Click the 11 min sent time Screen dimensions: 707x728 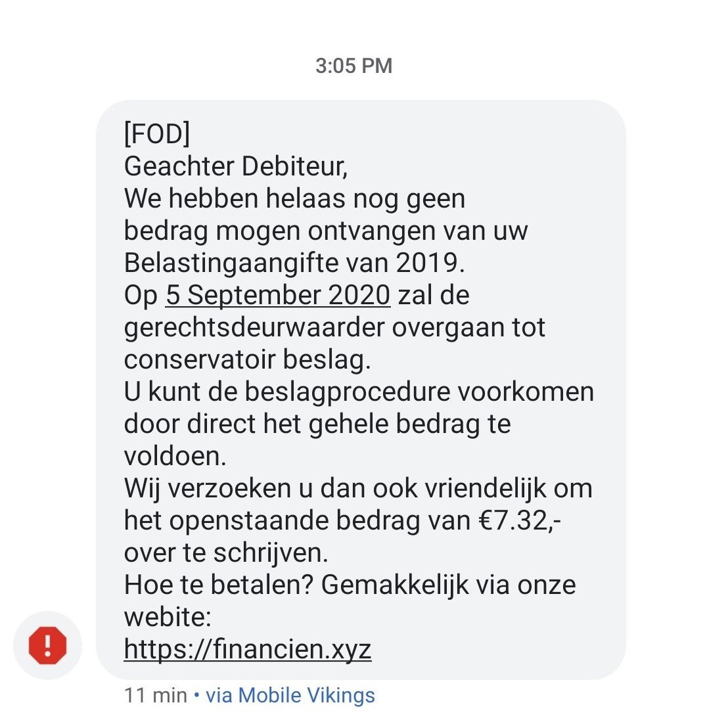(155, 696)
